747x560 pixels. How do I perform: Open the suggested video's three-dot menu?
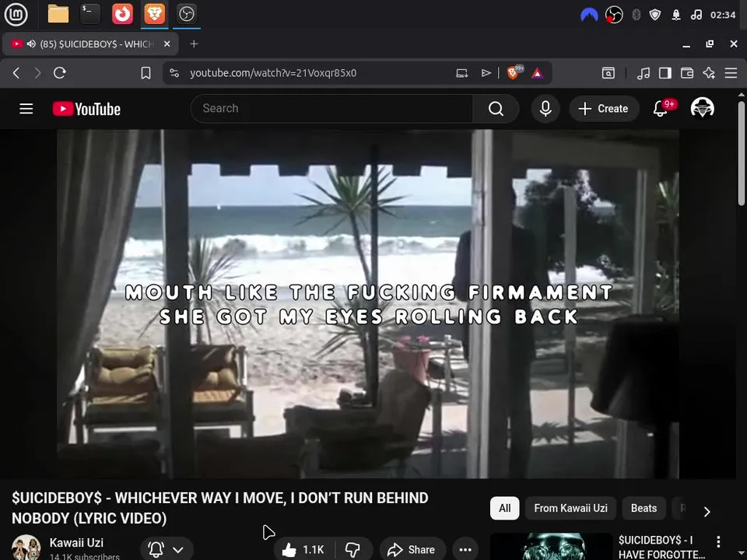coord(718,541)
